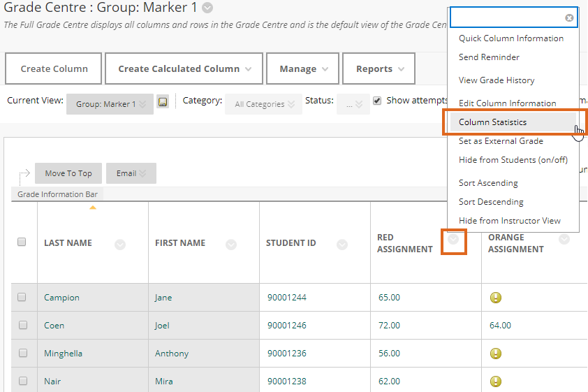Open Student ID column options menu
588x392 pixels.
click(342, 245)
